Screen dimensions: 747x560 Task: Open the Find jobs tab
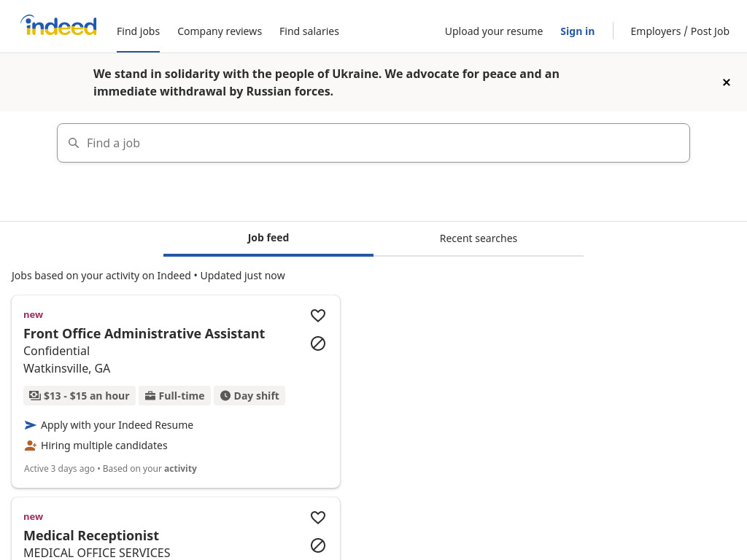click(x=138, y=31)
